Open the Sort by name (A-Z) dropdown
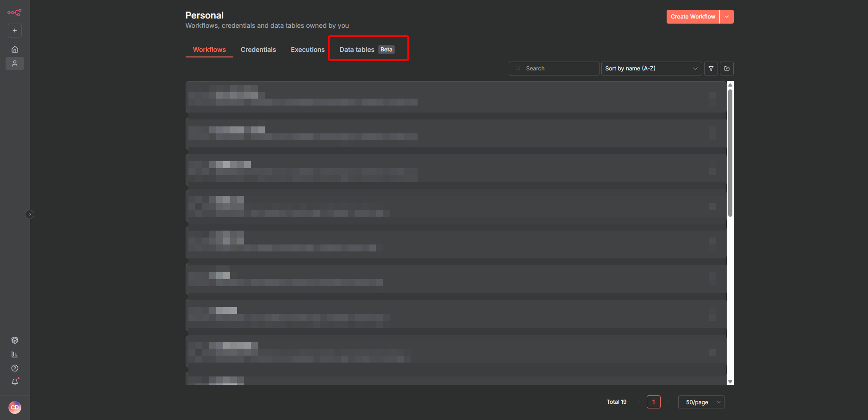Screen dimensions: 868x420 [x=651, y=69]
